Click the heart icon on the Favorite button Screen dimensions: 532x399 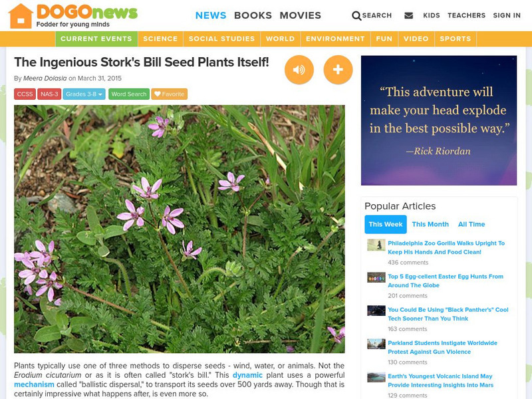156,94
